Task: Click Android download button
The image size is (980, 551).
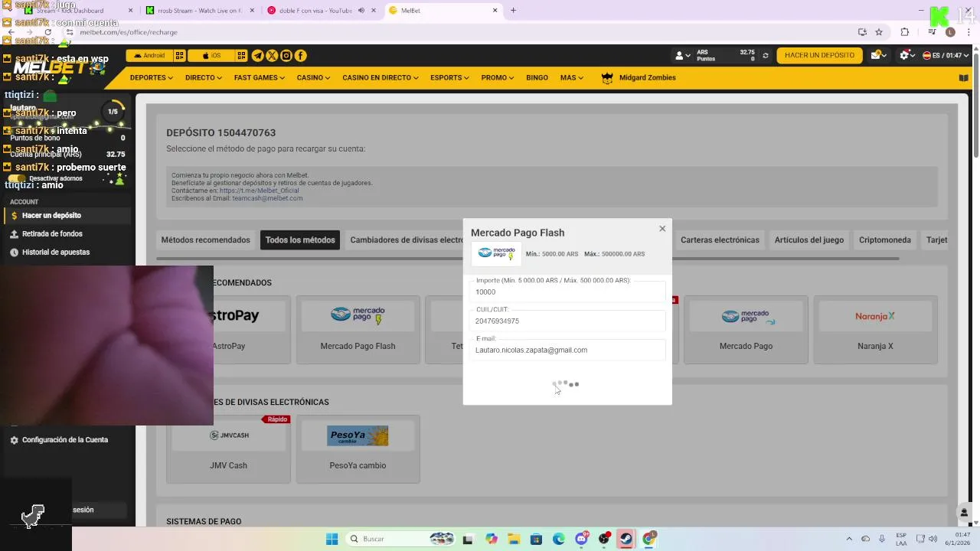Action: [x=149, y=56]
